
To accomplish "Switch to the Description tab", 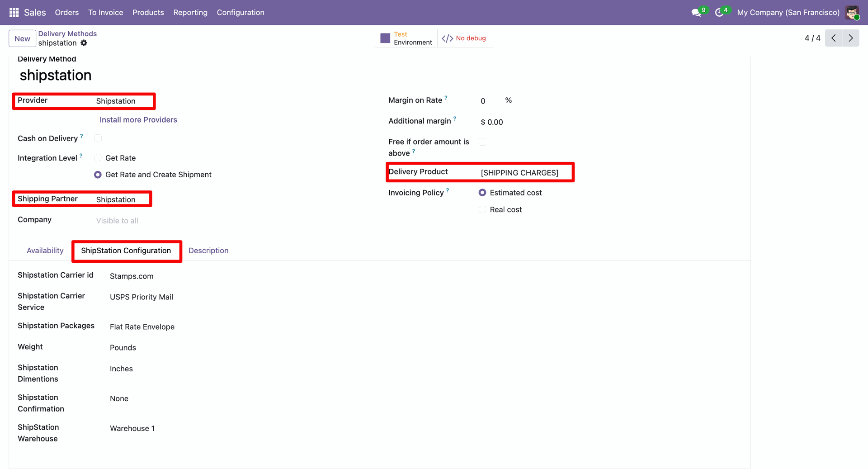I will 208,251.
